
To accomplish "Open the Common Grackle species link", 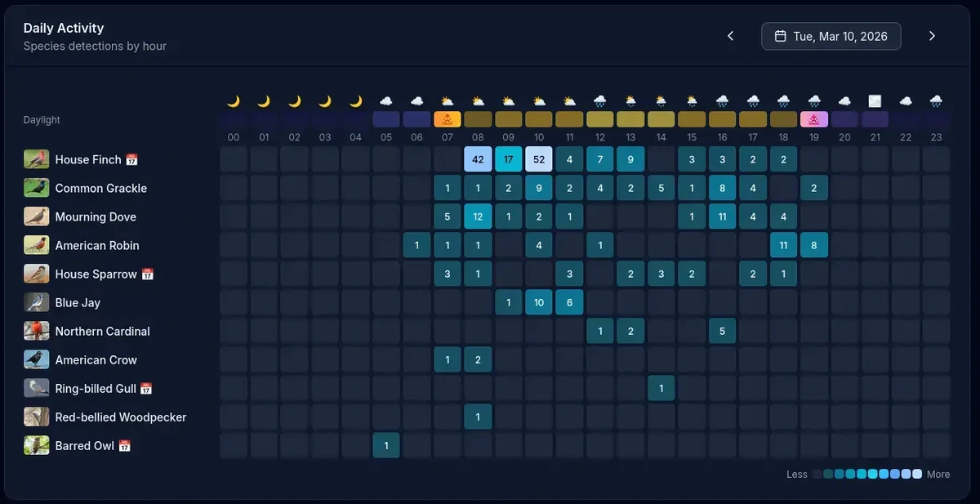I will pos(100,189).
